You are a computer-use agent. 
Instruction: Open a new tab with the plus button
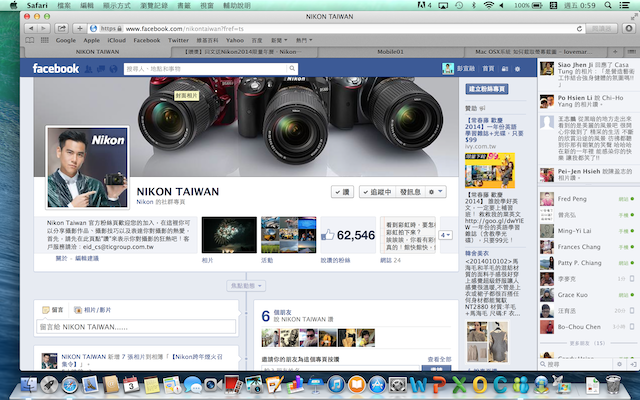[615, 52]
